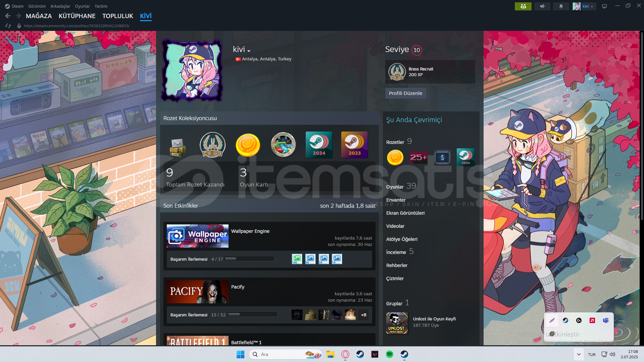Open the Yardım menu
The width and height of the screenshot is (644, 362).
click(x=101, y=6)
